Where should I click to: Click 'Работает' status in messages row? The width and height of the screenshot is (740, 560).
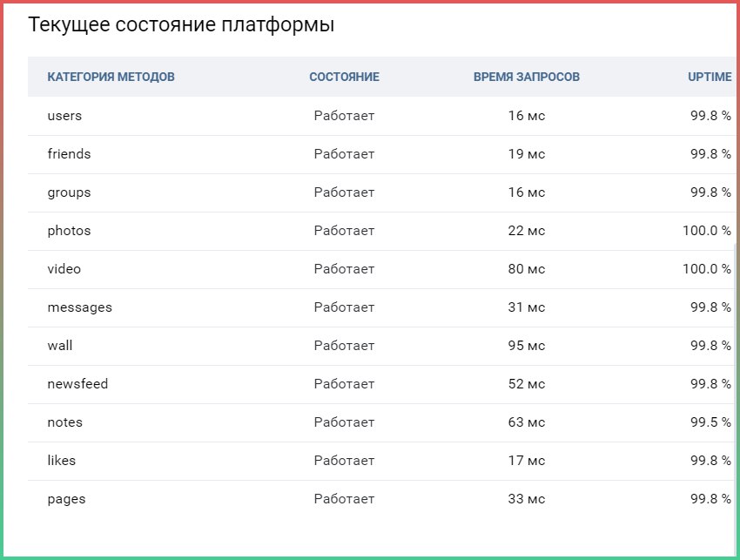[344, 307]
